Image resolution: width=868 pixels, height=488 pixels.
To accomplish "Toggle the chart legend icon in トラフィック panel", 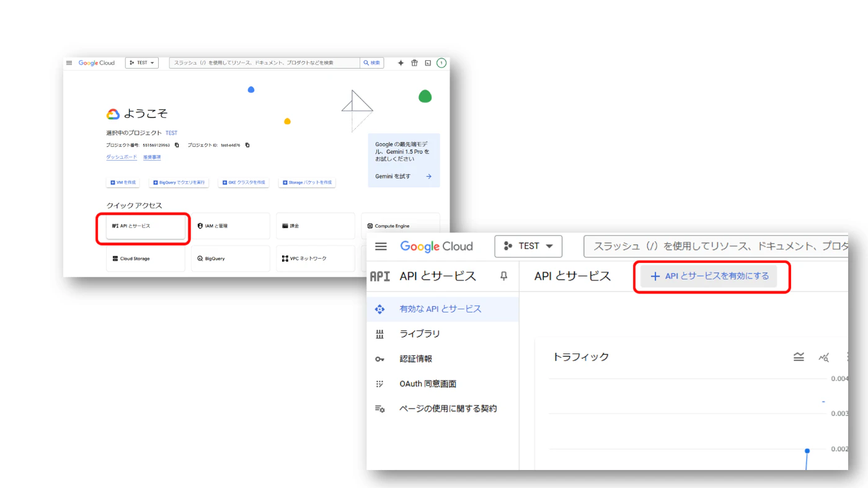I will pyautogui.click(x=799, y=357).
